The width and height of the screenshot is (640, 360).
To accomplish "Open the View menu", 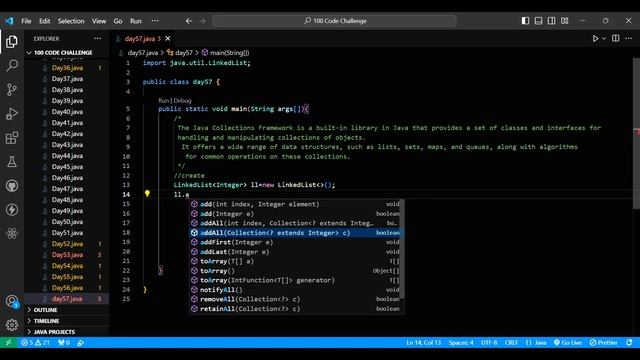I will [99, 21].
